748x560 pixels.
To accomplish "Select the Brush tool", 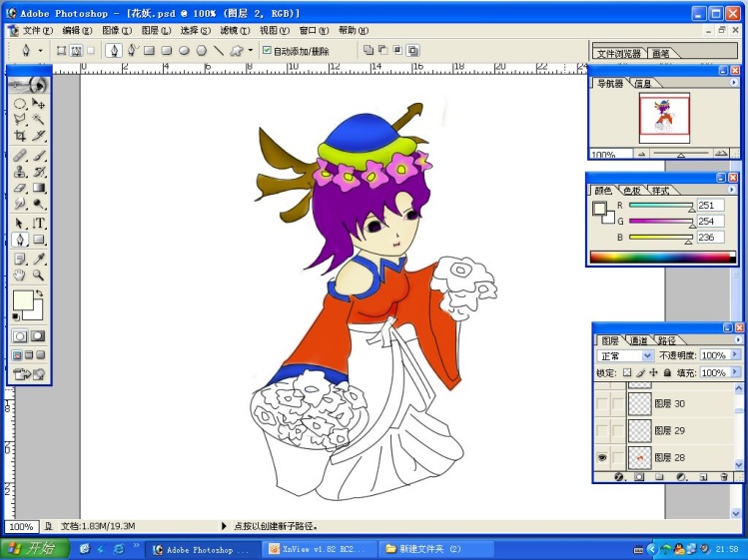I will (x=38, y=156).
